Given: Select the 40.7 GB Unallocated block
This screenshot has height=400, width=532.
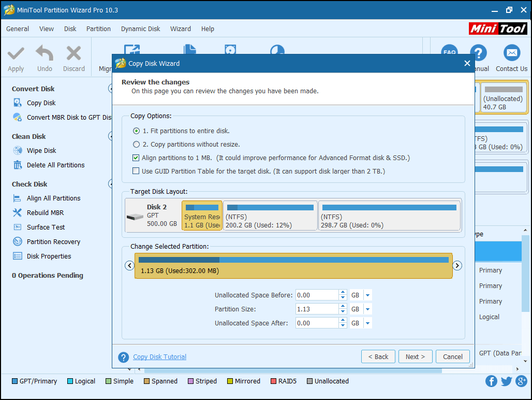Looking at the screenshot, I should tap(504, 97).
